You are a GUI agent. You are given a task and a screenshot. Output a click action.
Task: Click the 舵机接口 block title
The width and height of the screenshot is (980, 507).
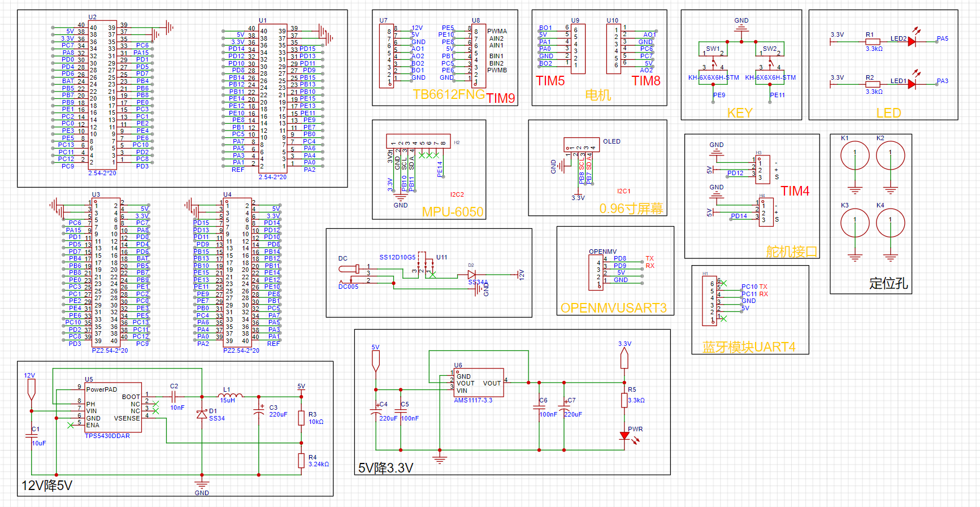click(792, 252)
